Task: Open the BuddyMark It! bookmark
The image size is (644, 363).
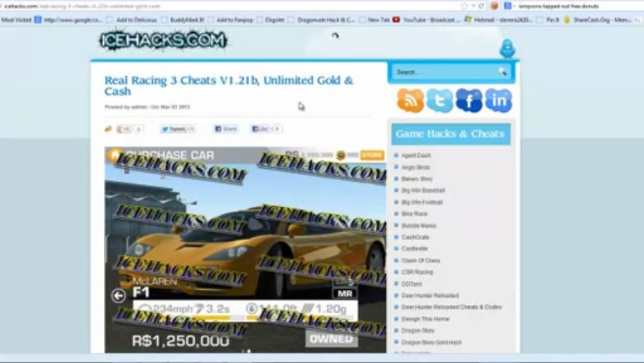Action: click(x=183, y=20)
